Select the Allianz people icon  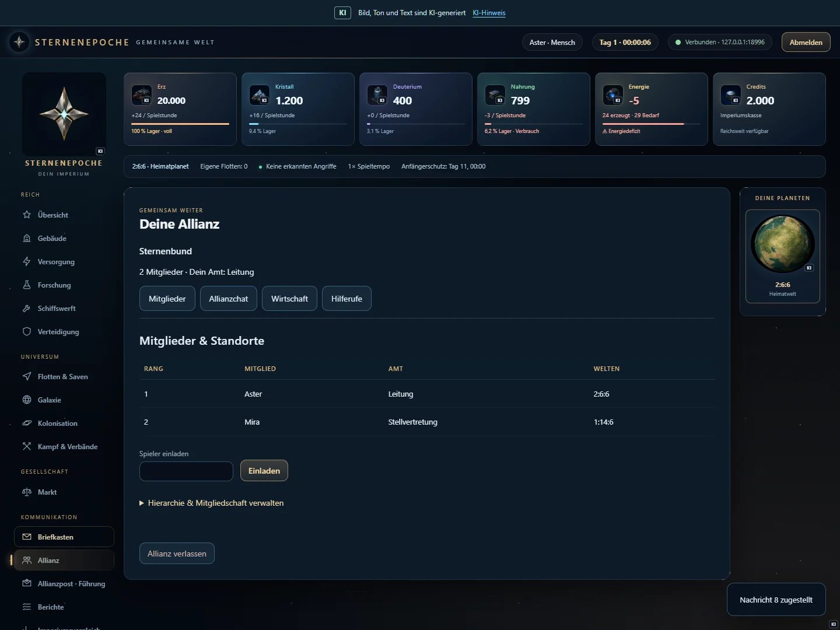[x=27, y=560]
